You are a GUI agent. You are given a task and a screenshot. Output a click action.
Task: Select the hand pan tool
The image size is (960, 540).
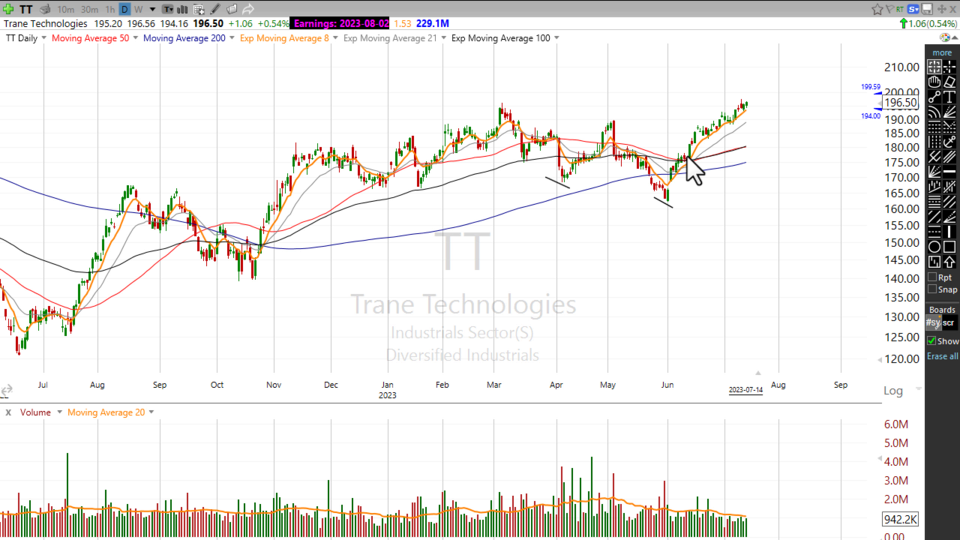[x=934, y=81]
